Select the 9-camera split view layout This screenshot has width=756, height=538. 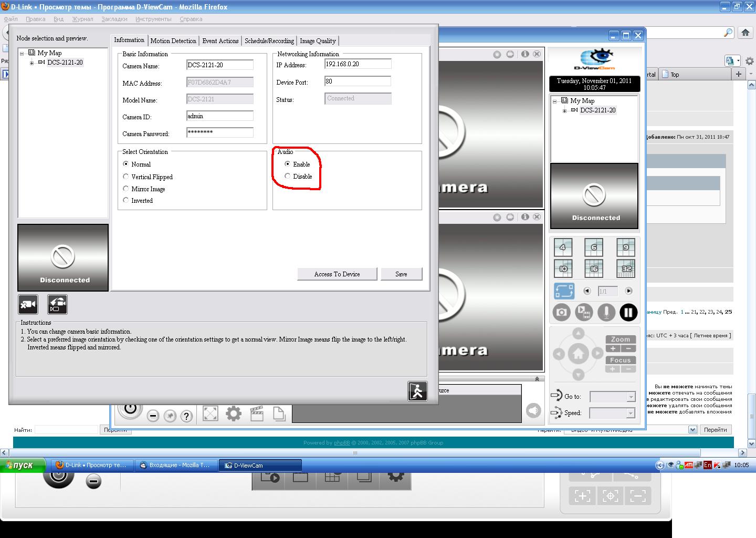[x=625, y=247]
